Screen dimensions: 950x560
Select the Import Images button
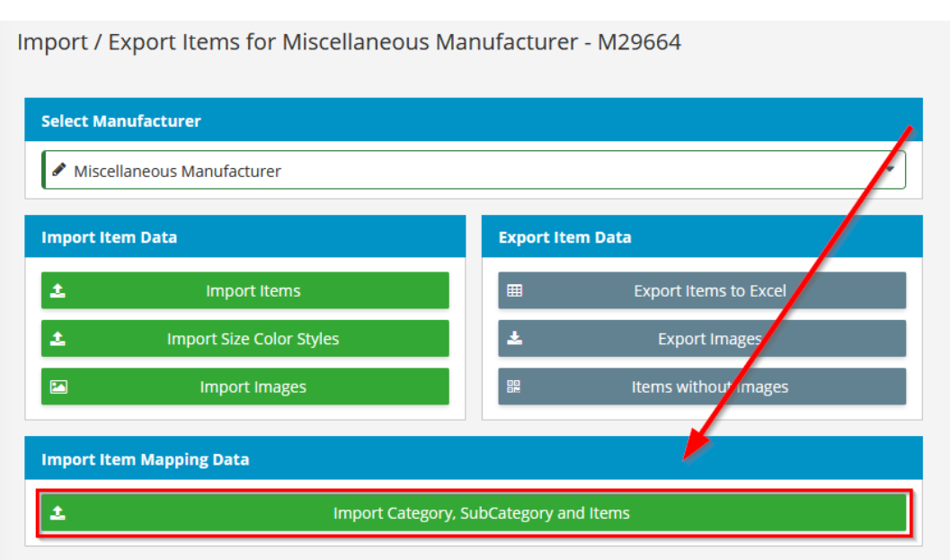244,387
